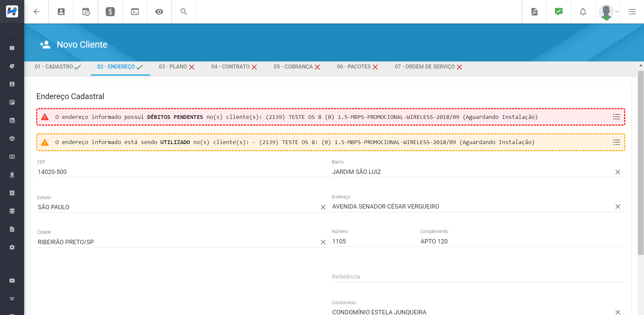644x315 pixels.
Task: Open the terminal console toolbar icon
Action: [x=135, y=12]
